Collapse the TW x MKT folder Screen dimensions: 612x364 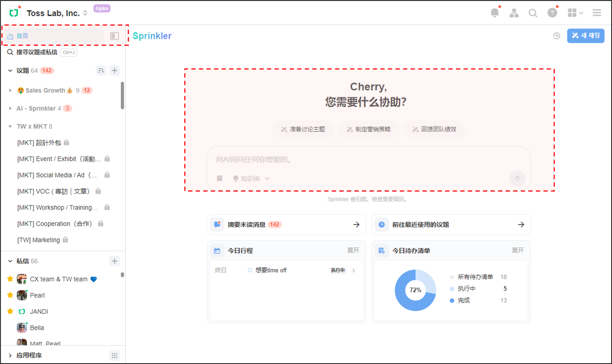pos(10,126)
